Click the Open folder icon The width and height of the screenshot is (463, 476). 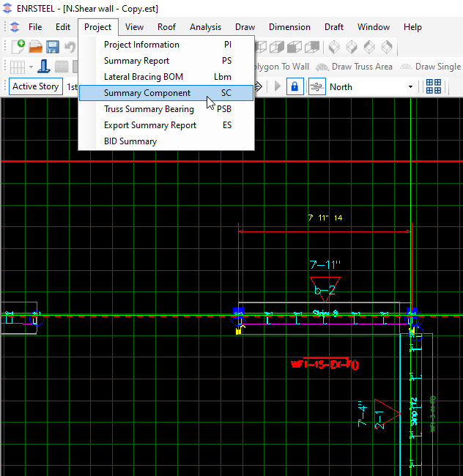[35, 47]
